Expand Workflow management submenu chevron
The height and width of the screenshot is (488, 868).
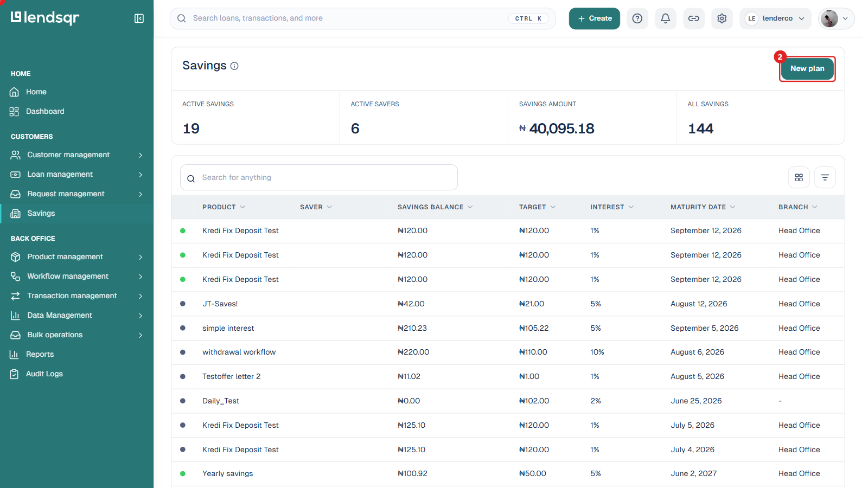(141, 277)
